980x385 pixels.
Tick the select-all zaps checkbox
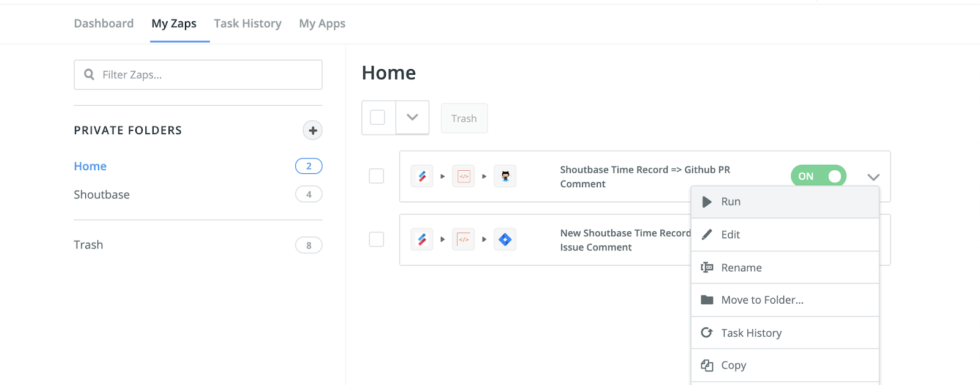[x=378, y=118]
